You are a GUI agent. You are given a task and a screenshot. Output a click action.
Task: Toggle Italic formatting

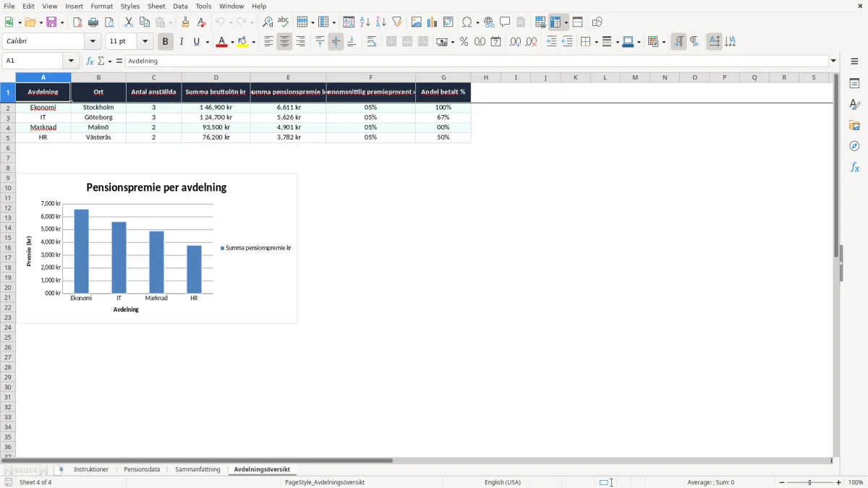[182, 42]
